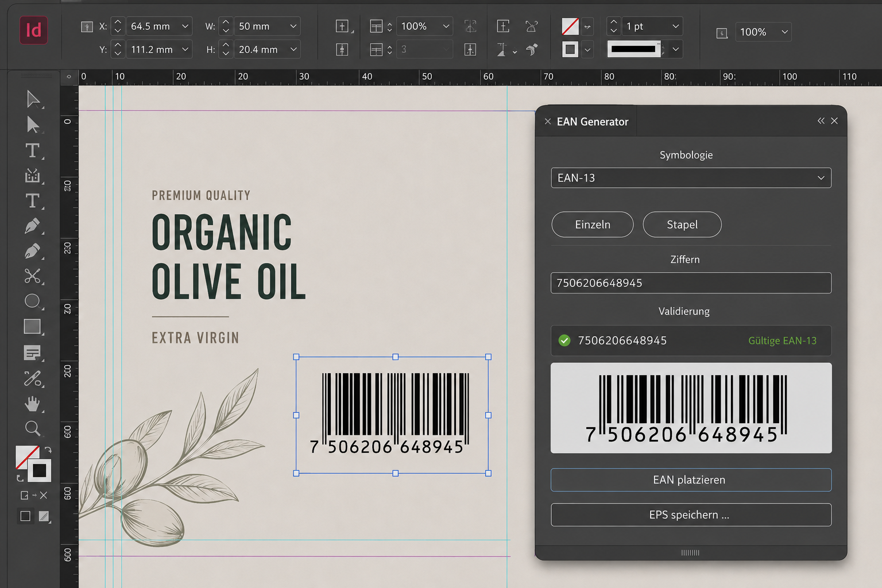This screenshot has height=588, width=882.
Task: Open the Y position dropdown
Action: (x=185, y=49)
